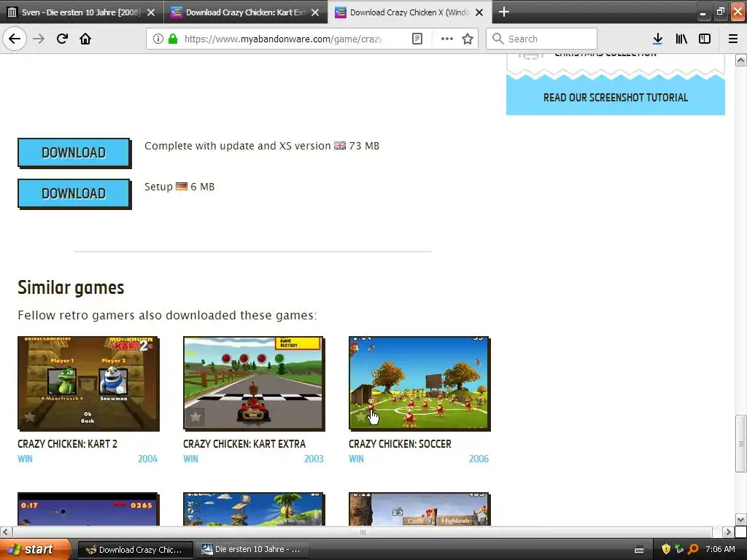747x560 pixels.
Task: Click the Crazy Chicken: Kart Extra title link
Action: 244,444
